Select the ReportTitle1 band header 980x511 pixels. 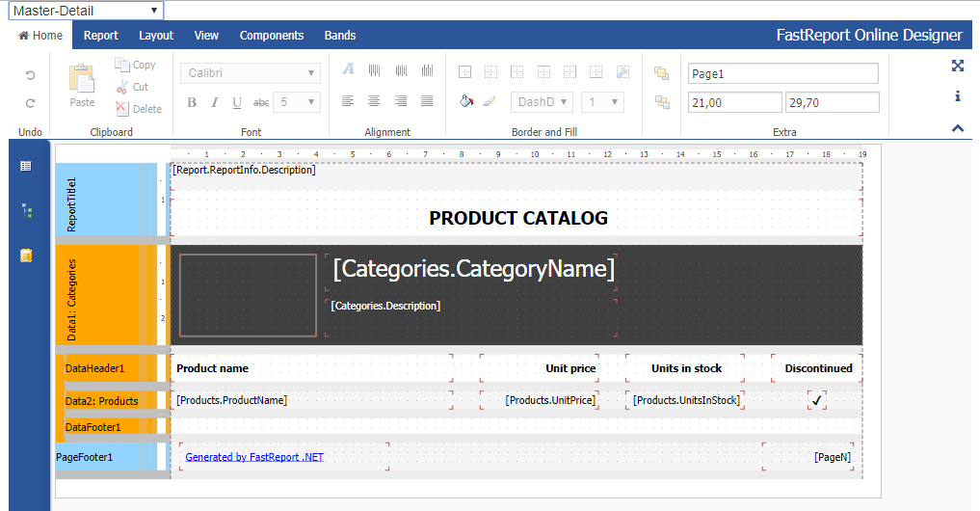pyautogui.click(x=106, y=200)
